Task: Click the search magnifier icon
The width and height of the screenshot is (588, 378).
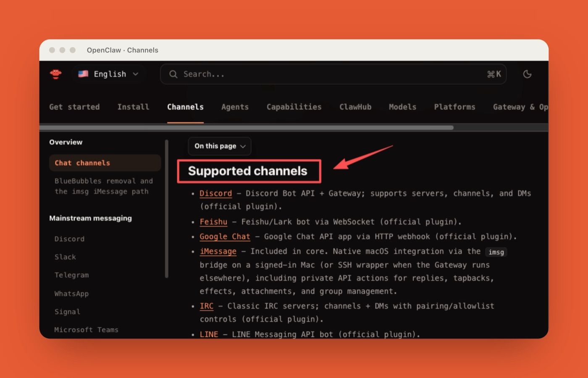Action: (173, 74)
